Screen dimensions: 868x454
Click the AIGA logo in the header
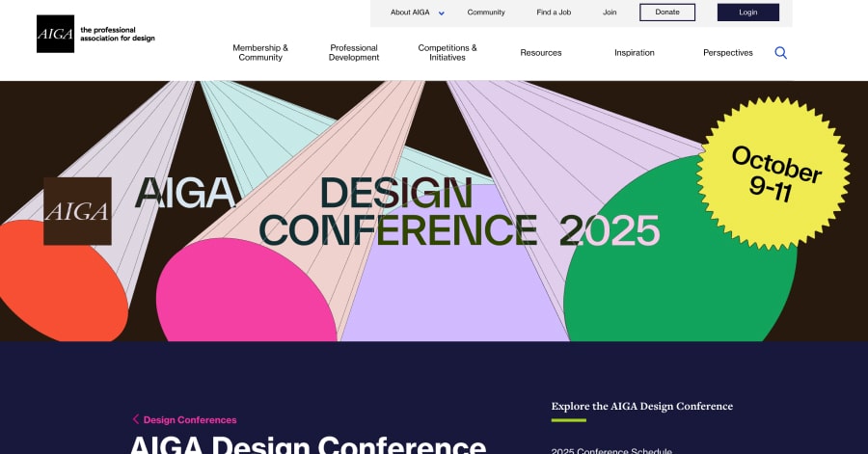click(55, 34)
